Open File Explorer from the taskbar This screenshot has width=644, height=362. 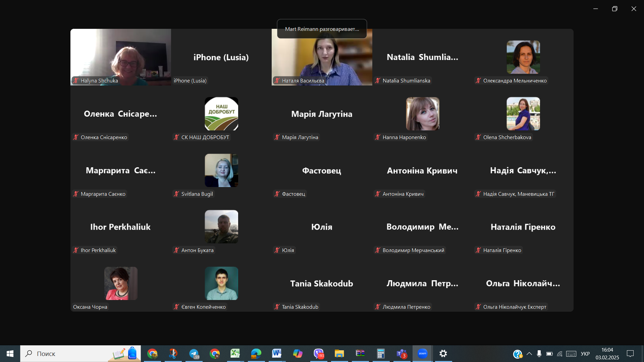(339, 354)
